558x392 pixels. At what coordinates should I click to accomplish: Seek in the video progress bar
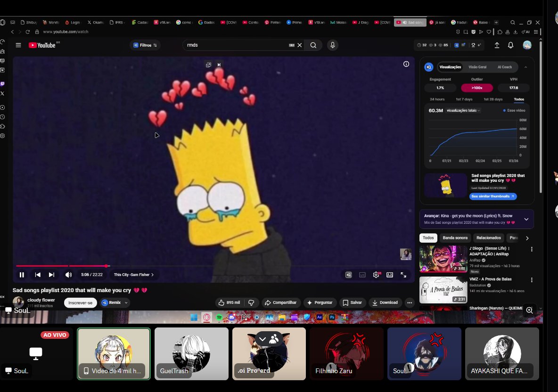point(213,266)
